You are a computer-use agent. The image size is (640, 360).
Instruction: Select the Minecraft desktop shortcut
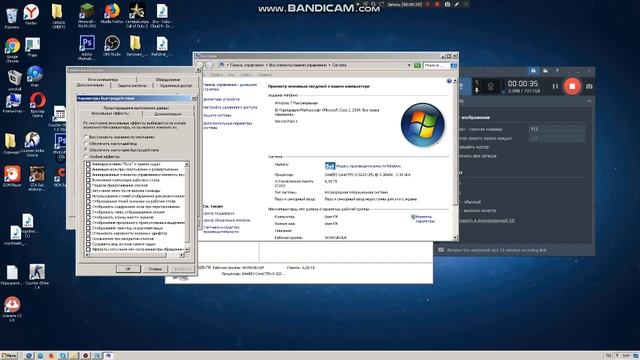87,16
